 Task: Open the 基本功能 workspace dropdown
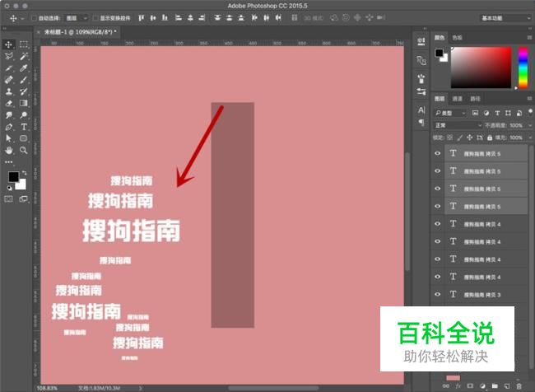pyautogui.click(x=505, y=18)
